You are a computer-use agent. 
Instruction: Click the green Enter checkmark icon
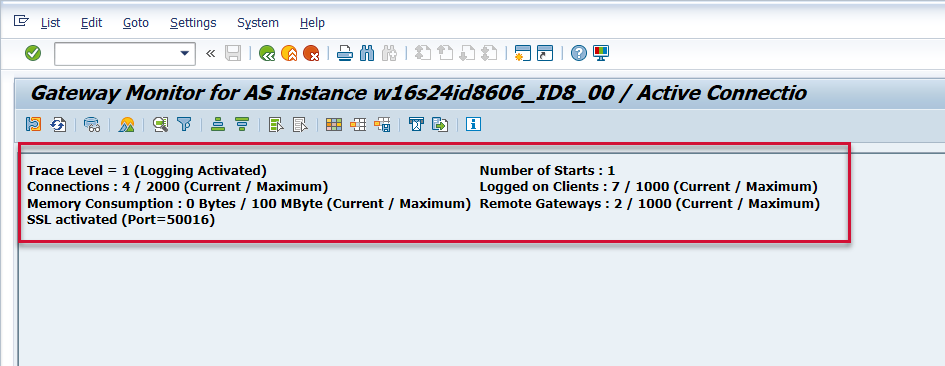[x=33, y=53]
